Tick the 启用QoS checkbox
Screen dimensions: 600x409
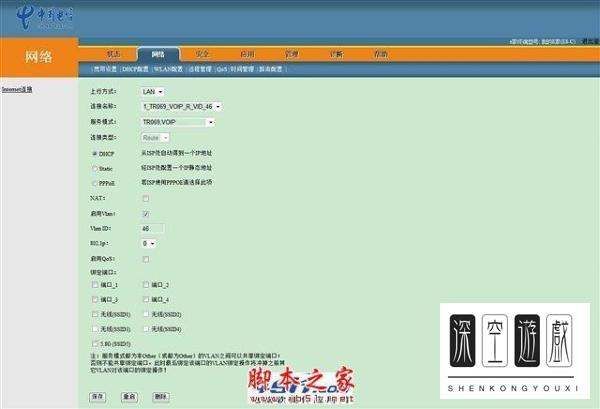click(x=146, y=259)
